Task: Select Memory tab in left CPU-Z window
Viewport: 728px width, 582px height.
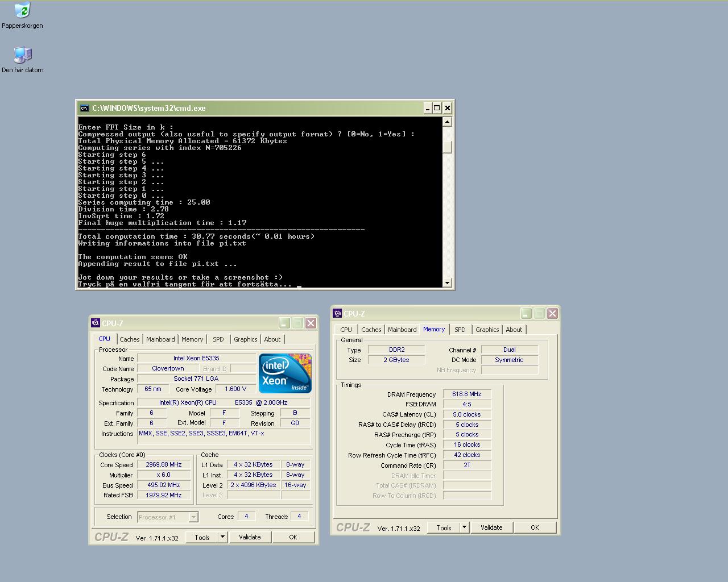Action: 192,339
